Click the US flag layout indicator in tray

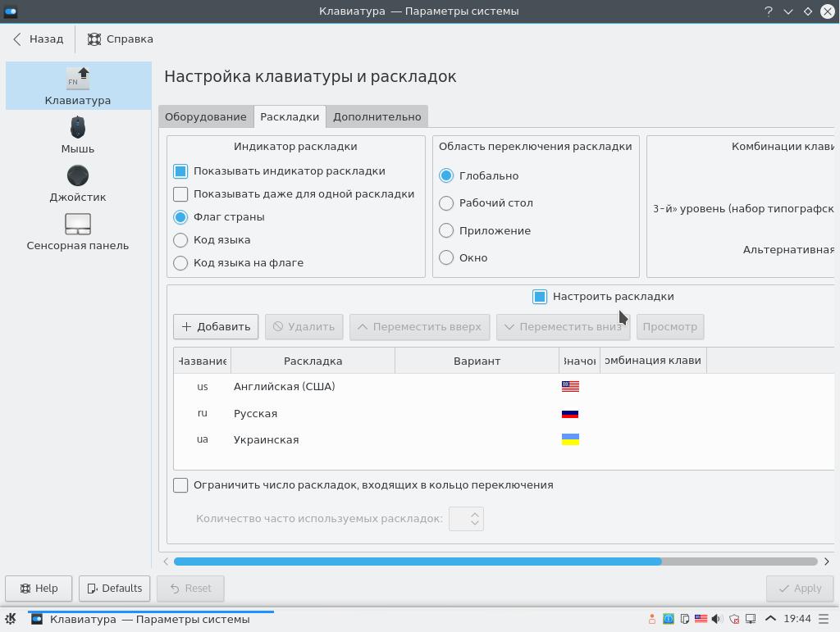coord(701,619)
